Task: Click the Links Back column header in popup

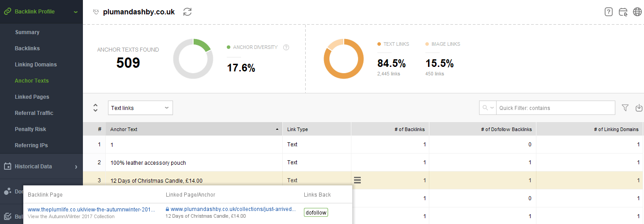Action: pyautogui.click(x=317, y=195)
